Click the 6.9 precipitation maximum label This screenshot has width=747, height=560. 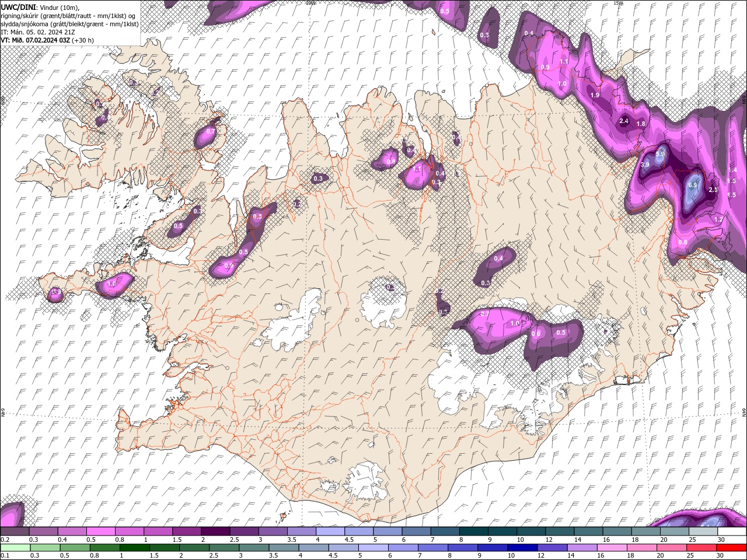pos(693,185)
